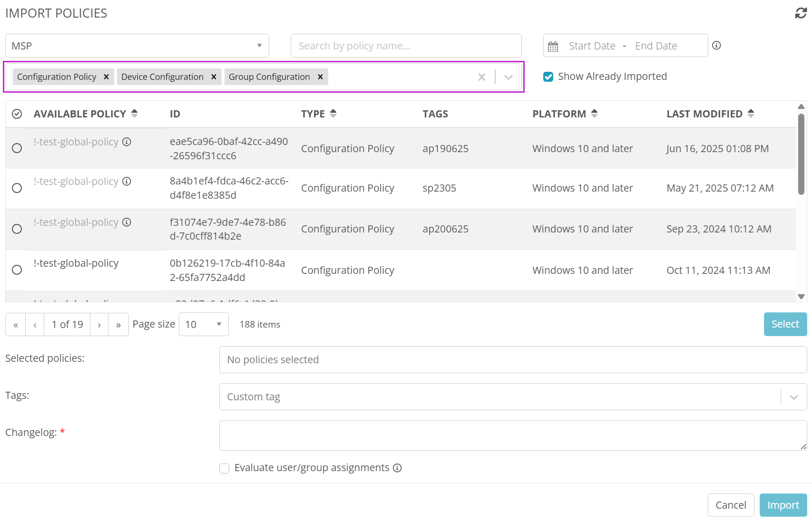
Task: Sort table by Last Modified column
Action: [x=751, y=114]
